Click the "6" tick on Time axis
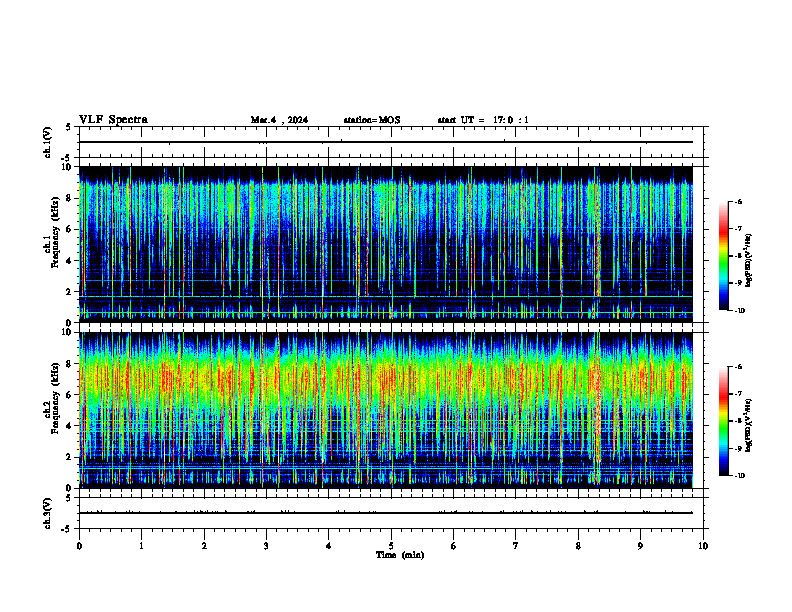 [x=453, y=546]
